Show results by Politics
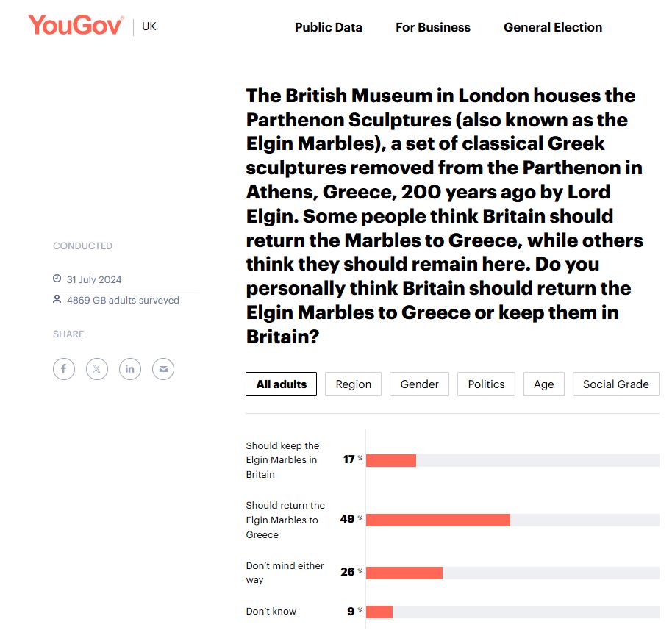This screenshot has width=672, height=630. point(486,384)
